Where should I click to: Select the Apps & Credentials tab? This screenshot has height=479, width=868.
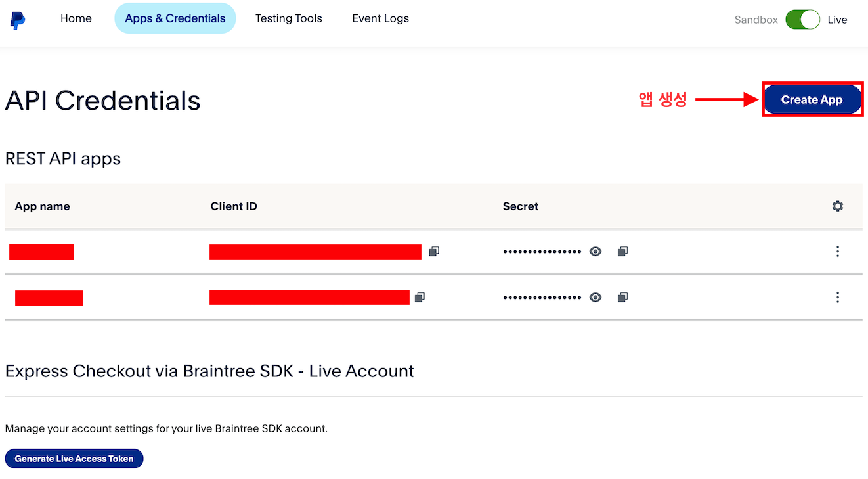(175, 18)
